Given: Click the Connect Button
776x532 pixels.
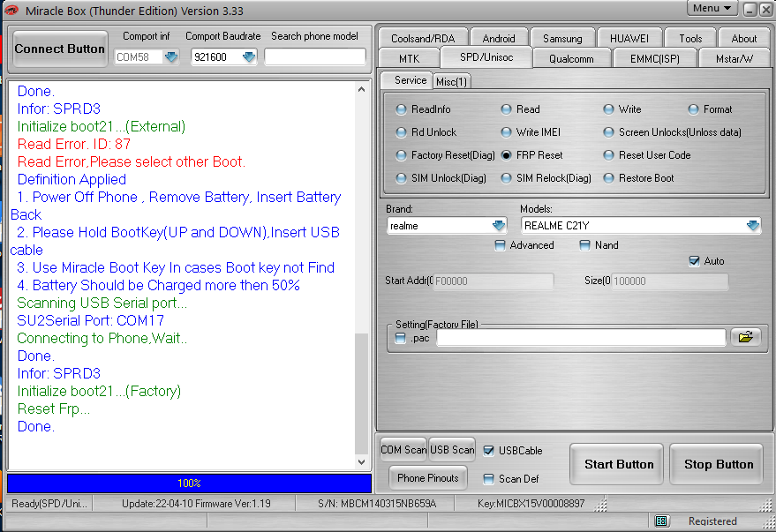Looking at the screenshot, I should [59, 49].
